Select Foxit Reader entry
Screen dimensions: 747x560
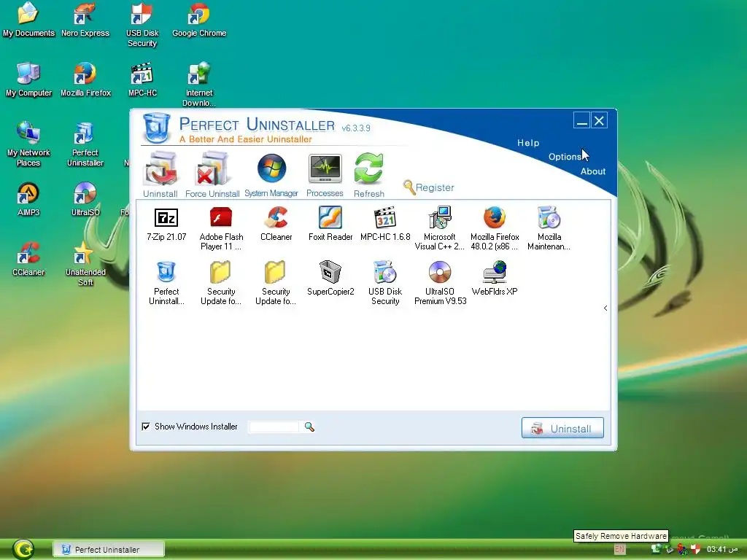pyautogui.click(x=330, y=224)
